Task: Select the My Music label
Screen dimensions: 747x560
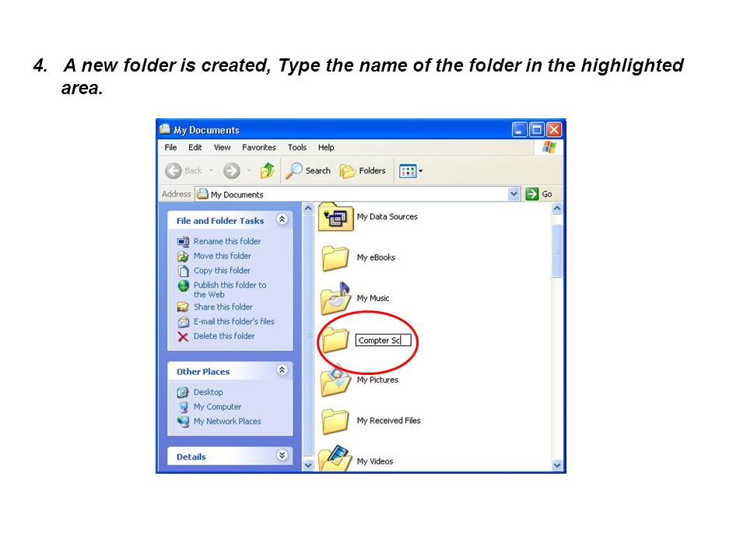Action: (x=373, y=299)
